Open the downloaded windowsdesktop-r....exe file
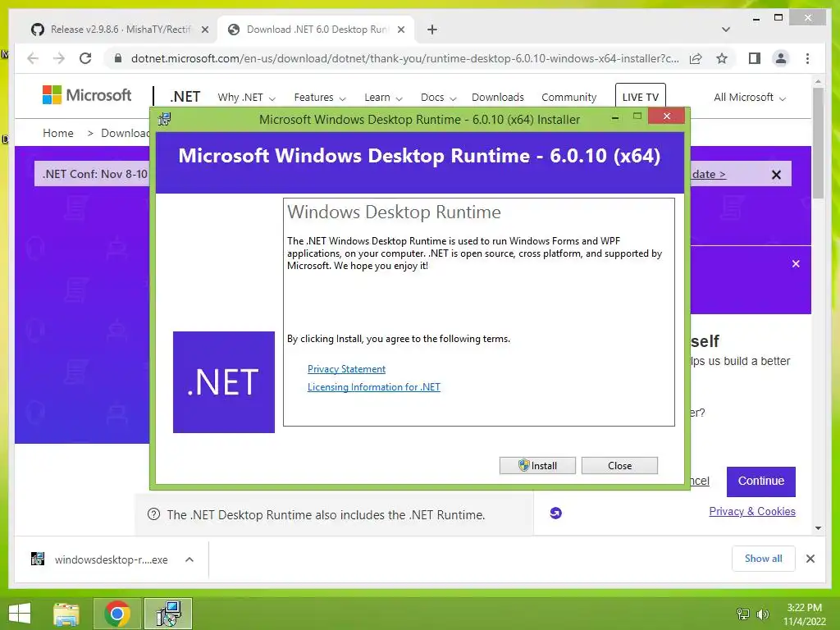Viewport: 840px width, 630px height. 99,559
